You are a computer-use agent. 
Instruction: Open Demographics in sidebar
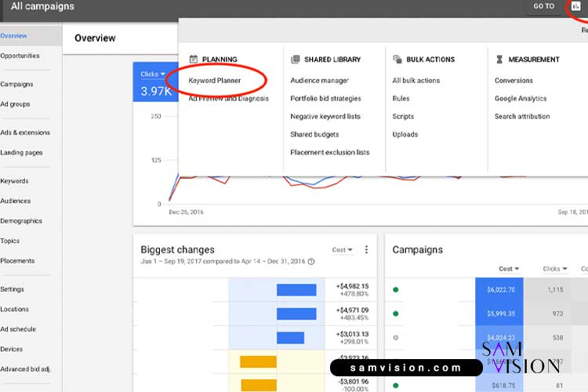click(21, 221)
